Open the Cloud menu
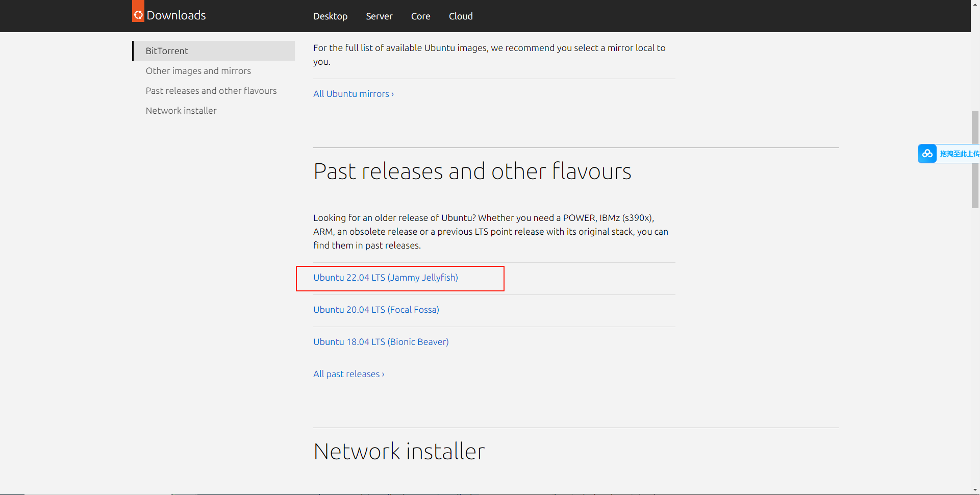The image size is (980, 495). coord(461,16)
